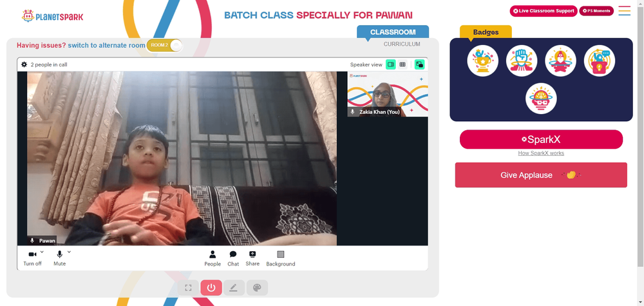Toggle the Room 2 alternate room switch

[x=164, y=45]
